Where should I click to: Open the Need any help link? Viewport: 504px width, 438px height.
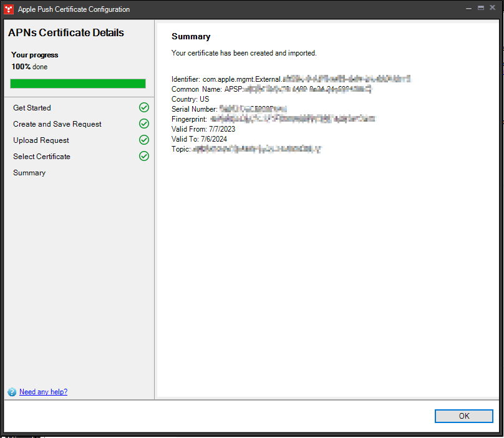[43, 392]
